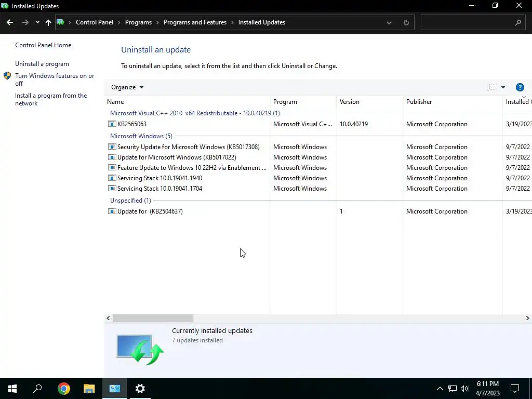Collapse the Microsoft Visual C++ 2010 group

pos(195,113)
